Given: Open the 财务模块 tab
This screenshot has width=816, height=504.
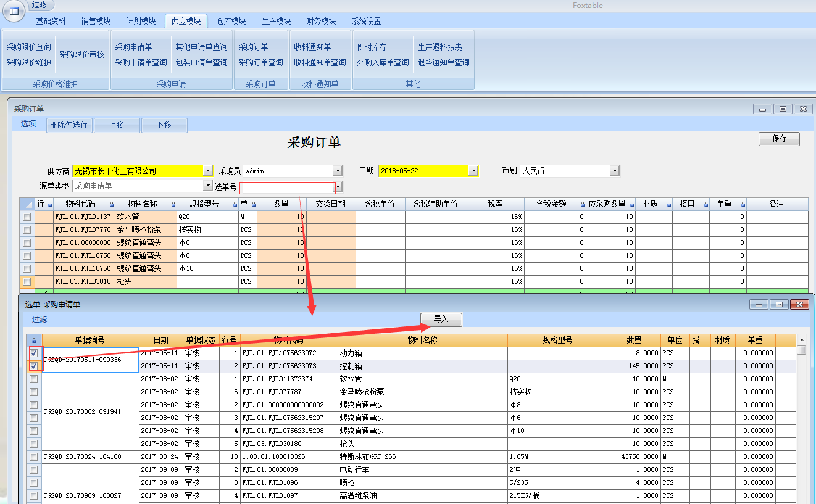Looking at the screenshot, I should coord(321,21).
